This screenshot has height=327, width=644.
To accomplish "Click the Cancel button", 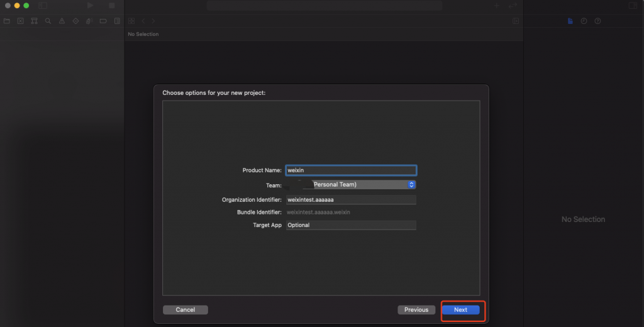I will 185,310.
